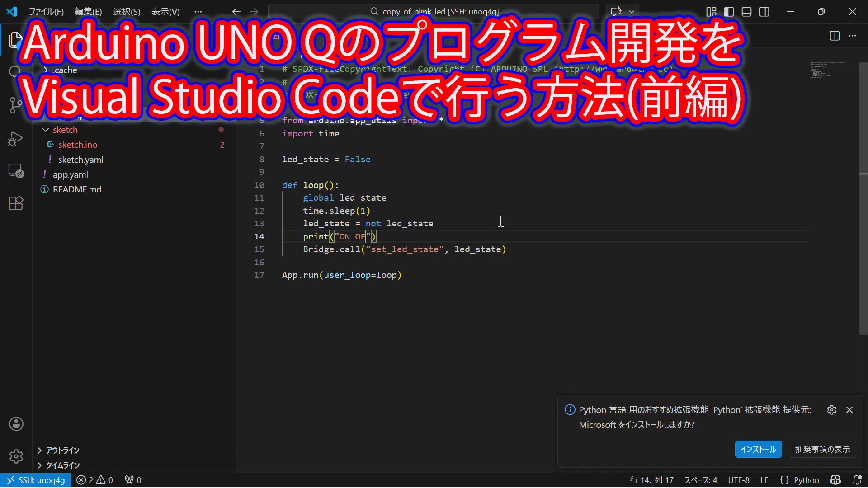Dismiss the Python extension notification
The width and height of the screenshot is (868, 488).
(849, 410)
